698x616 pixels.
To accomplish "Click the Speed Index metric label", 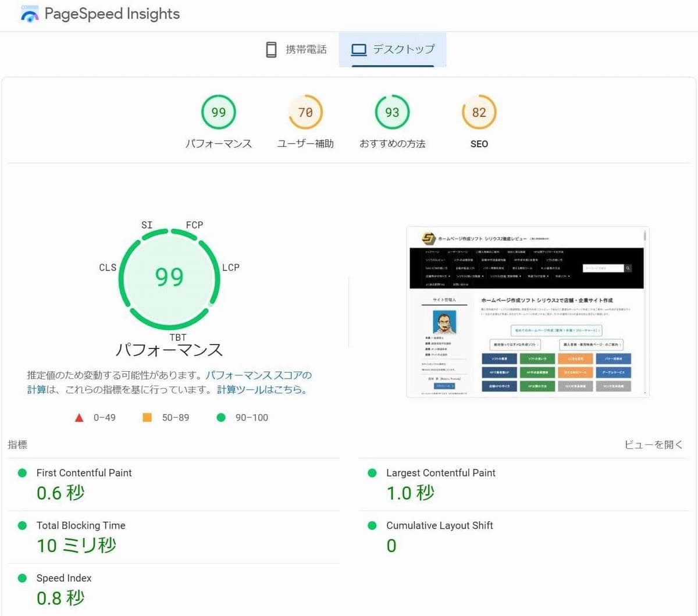I will 64,578.
